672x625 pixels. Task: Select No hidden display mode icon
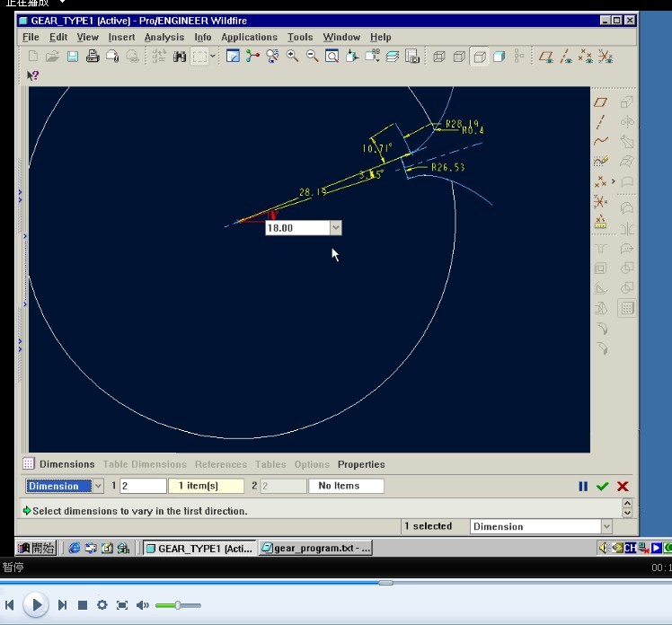479,56
